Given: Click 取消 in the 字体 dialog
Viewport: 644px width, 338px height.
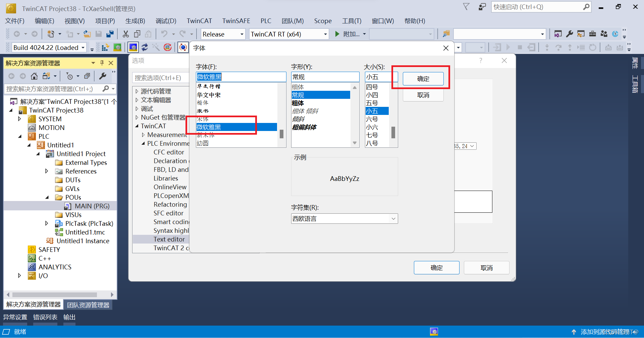Looking at the screenshot, I should (423, 95).
